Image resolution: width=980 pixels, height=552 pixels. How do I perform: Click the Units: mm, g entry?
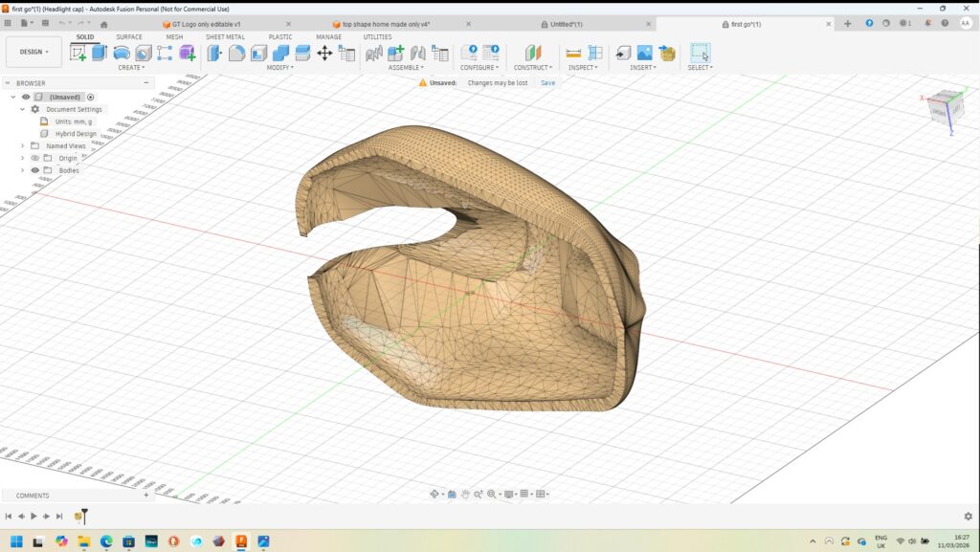pos(73,121)
